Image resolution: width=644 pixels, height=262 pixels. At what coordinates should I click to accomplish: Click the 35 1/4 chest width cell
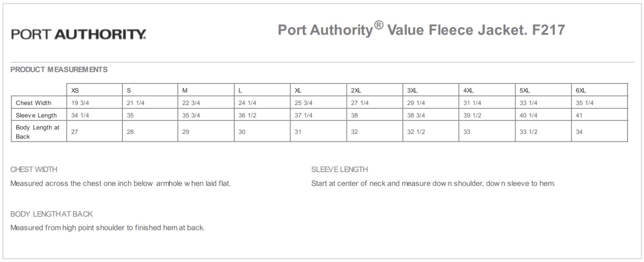click(584, 103)
